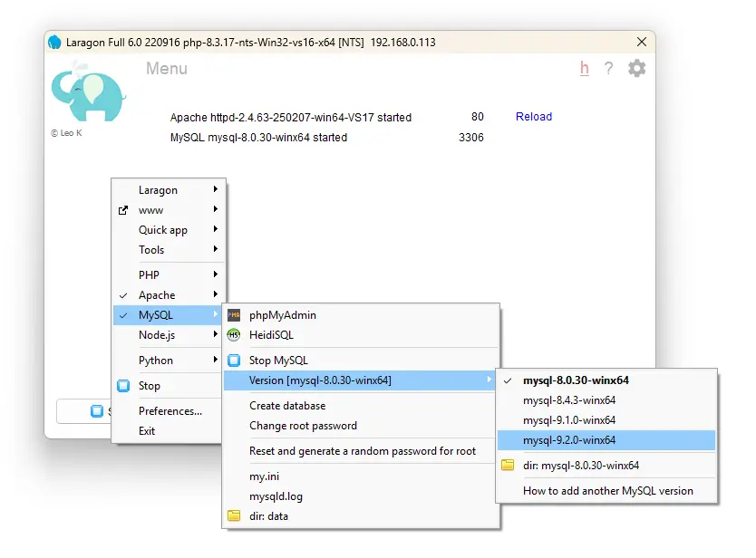Image resolution: width=756 pixels, height=558 pixels.
Task: Open the Version [mysql-8.0.30-winx64] submenu
Action: coord(360,380)
